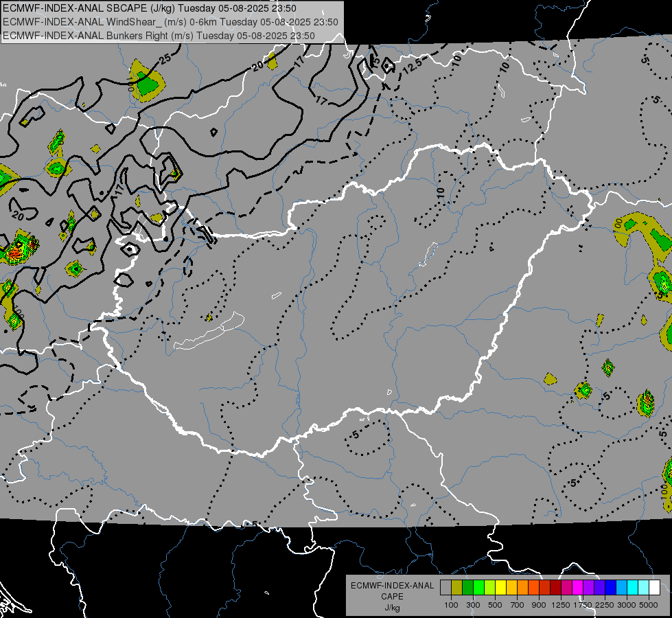Screen dimensions: 672x618
Task: Click the 2250 value on the legend scale
Action: coord(605,605)
